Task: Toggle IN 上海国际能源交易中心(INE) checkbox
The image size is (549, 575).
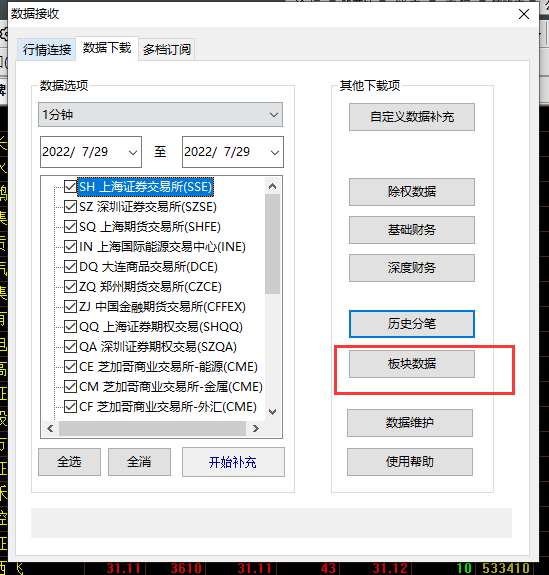Action: (x=70, y=246)
